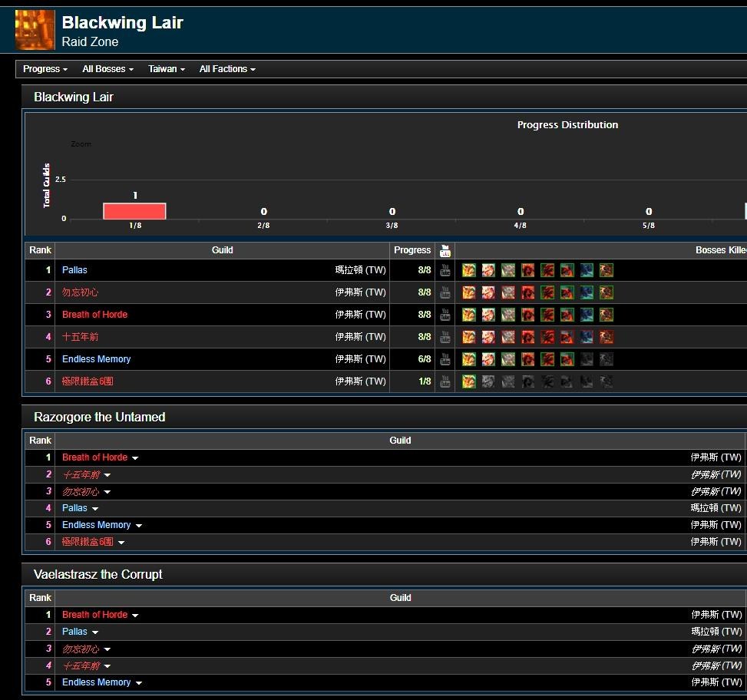Viewport: 747px width, 700px height.
Task: Click the YouTube column header icon
Action: coord(445,250)
